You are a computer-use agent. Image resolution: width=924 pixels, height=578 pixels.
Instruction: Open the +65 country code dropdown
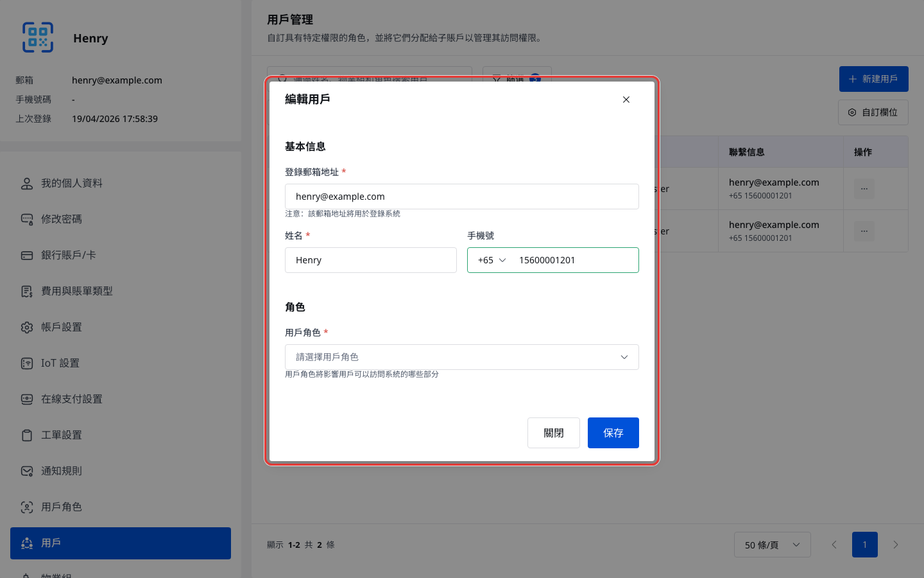point(492,260)
